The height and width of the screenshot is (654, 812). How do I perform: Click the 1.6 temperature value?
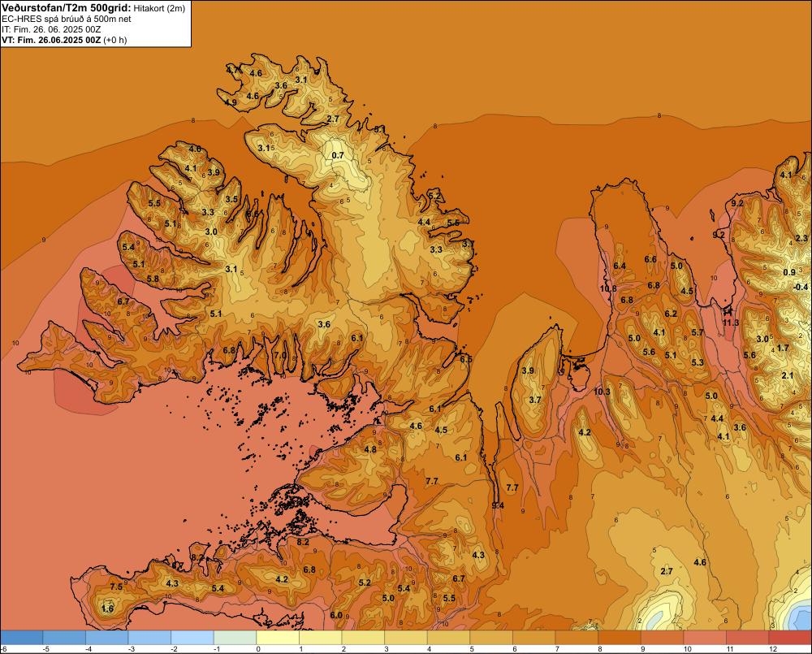click(107, 609)
